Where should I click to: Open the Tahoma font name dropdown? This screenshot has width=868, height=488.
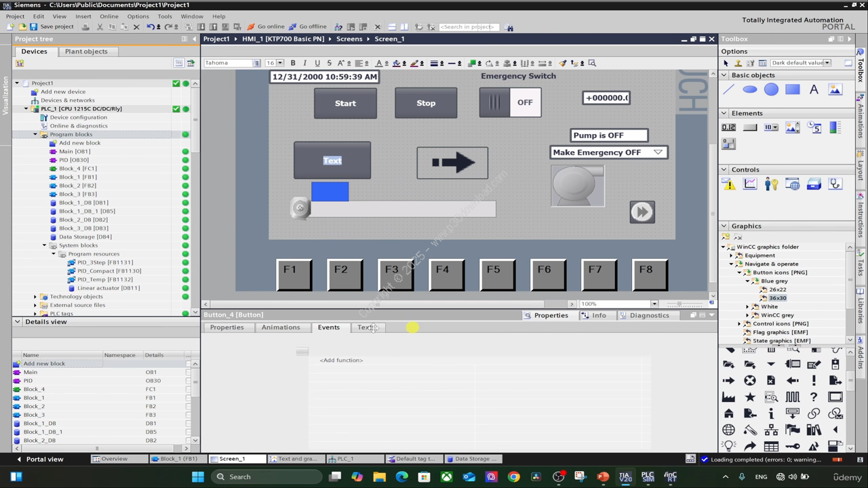click(x=256, y=63)
